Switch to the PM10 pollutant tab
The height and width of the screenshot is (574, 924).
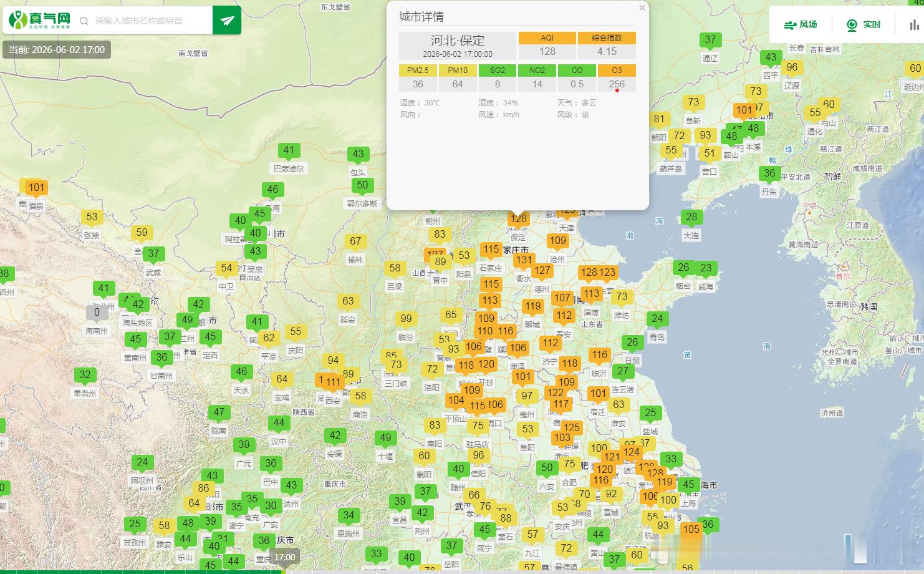tap(458, 71)
